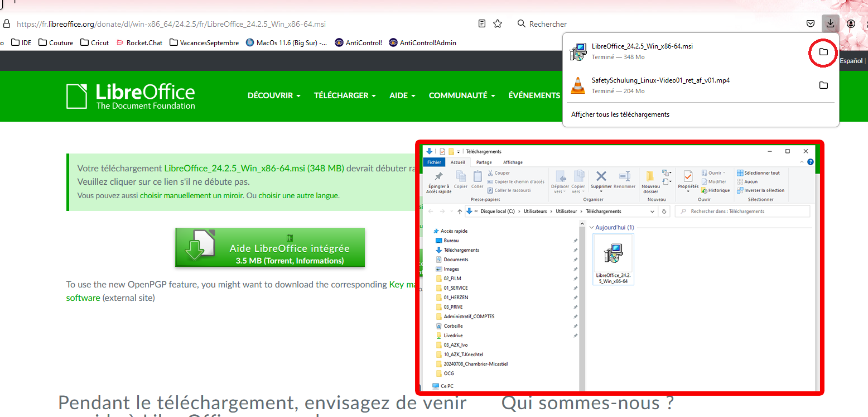Open AntiControl! bookmark

point(358,42)
